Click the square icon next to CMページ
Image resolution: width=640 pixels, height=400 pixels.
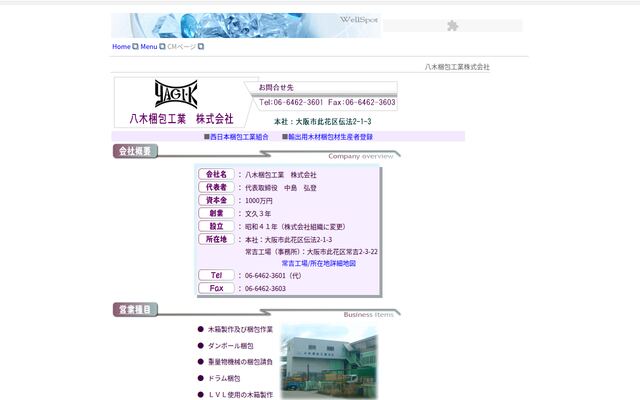[x=201, y=47]
